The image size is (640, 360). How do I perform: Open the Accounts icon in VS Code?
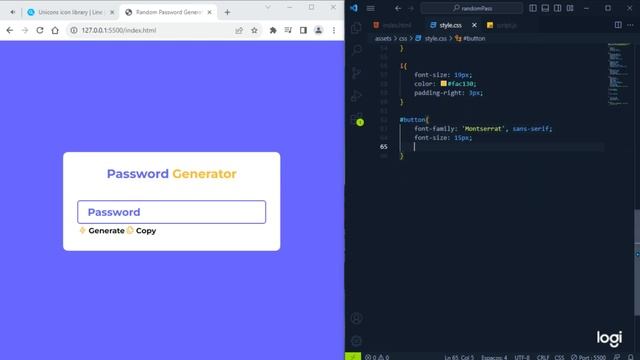click(x=356, y=318)
